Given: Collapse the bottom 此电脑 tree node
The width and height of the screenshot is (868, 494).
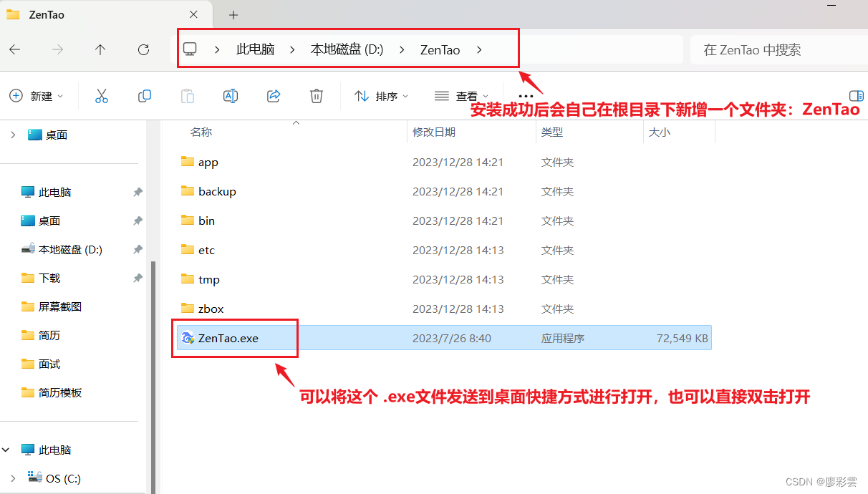Looking at the screenshot, I should coord(6,450).
